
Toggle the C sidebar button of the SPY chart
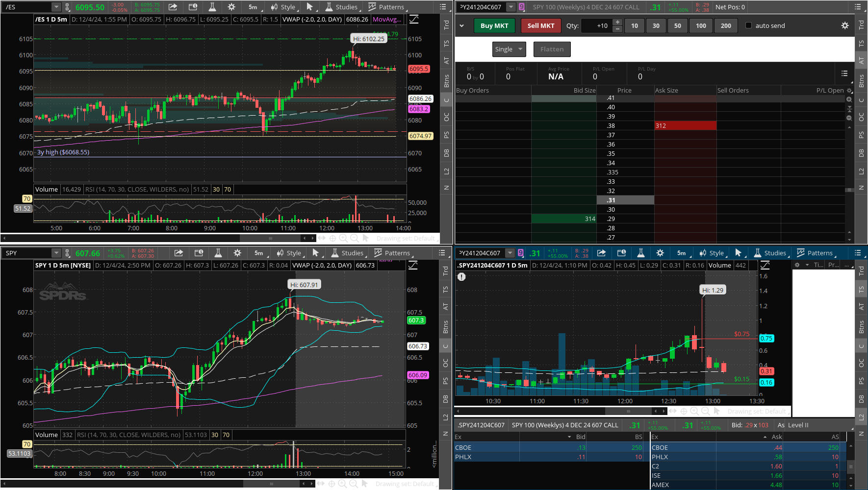(446, 346)
